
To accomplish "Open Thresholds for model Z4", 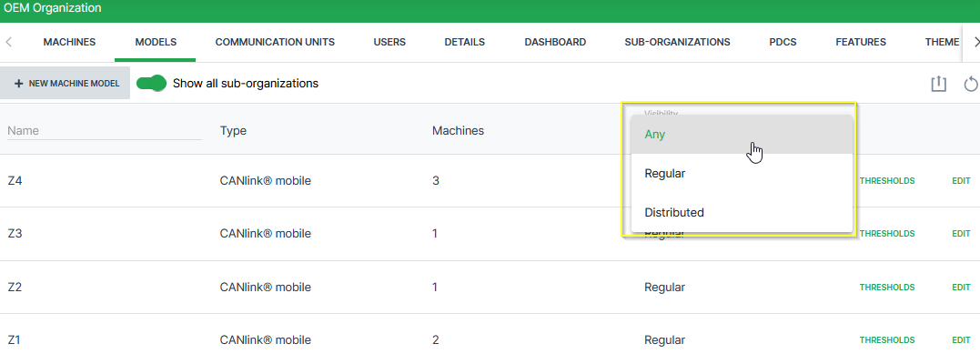I will 886,181.
